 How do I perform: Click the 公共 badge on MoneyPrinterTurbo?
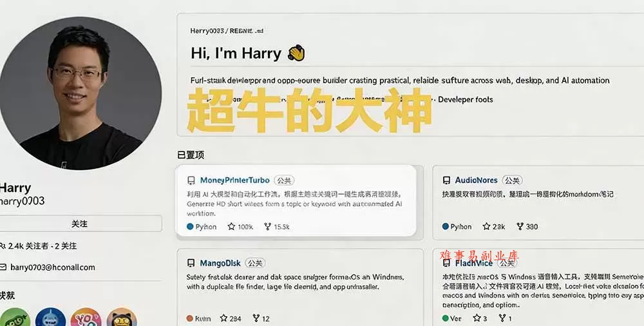(x=284, y=180)
